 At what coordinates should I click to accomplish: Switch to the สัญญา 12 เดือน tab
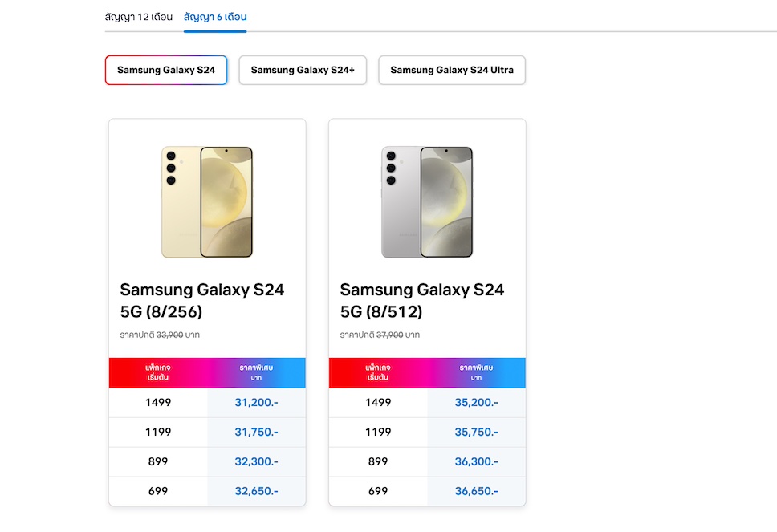tap(139, 17)
